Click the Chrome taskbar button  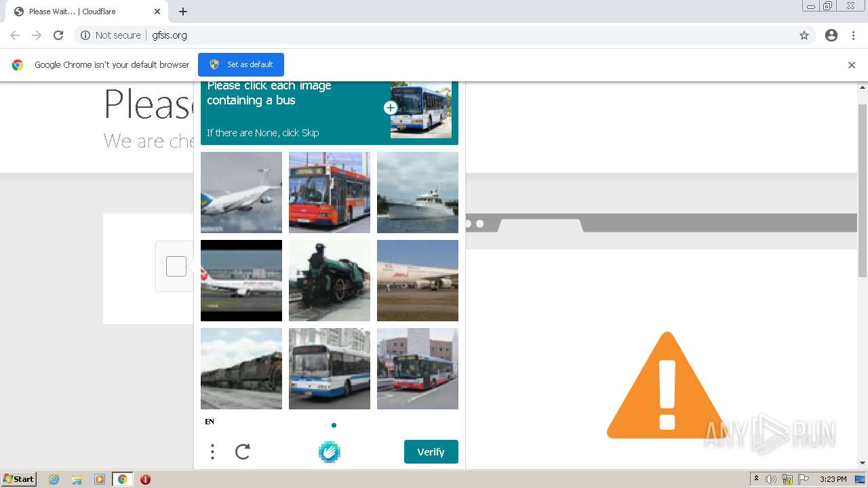click(x=123, y=479)
